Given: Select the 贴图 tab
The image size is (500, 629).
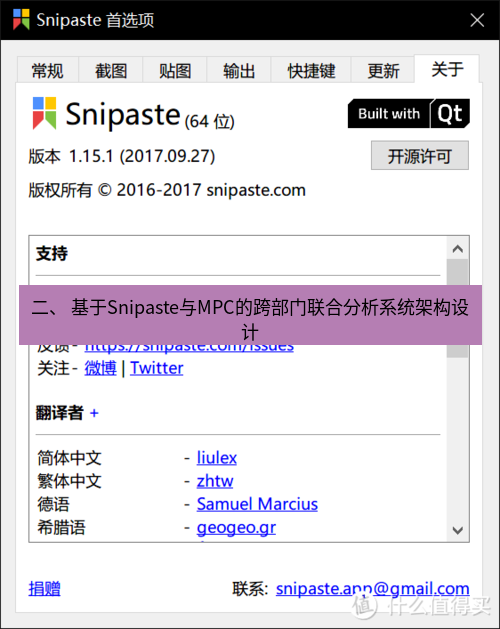Looking at the screenshot, I should [x=175, y=71].
